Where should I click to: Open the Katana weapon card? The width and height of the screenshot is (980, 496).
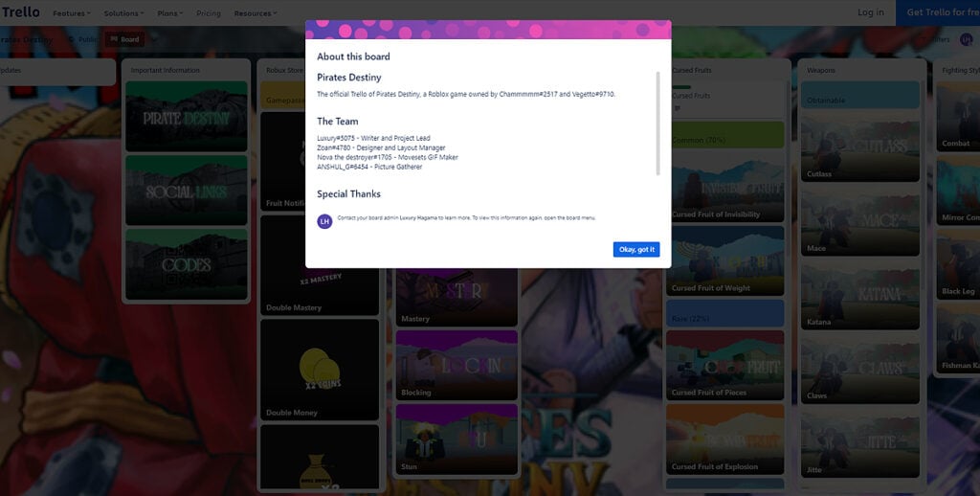860,295
